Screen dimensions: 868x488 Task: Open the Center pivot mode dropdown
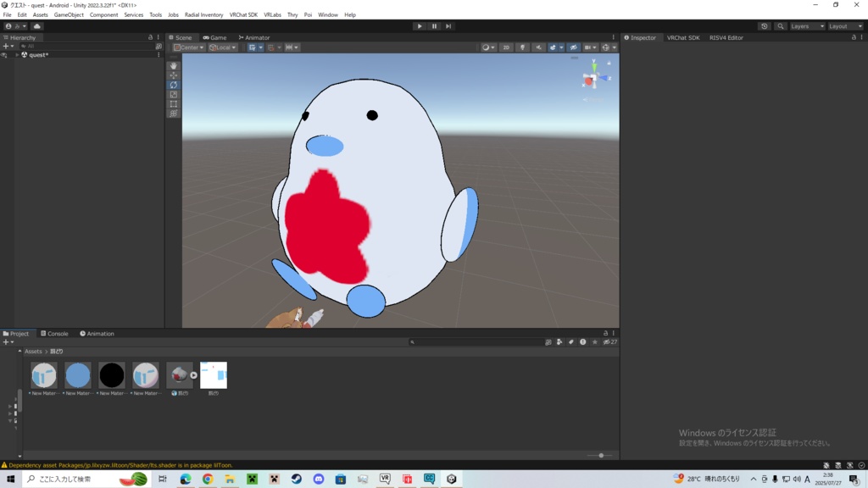(x=189, y=47)
